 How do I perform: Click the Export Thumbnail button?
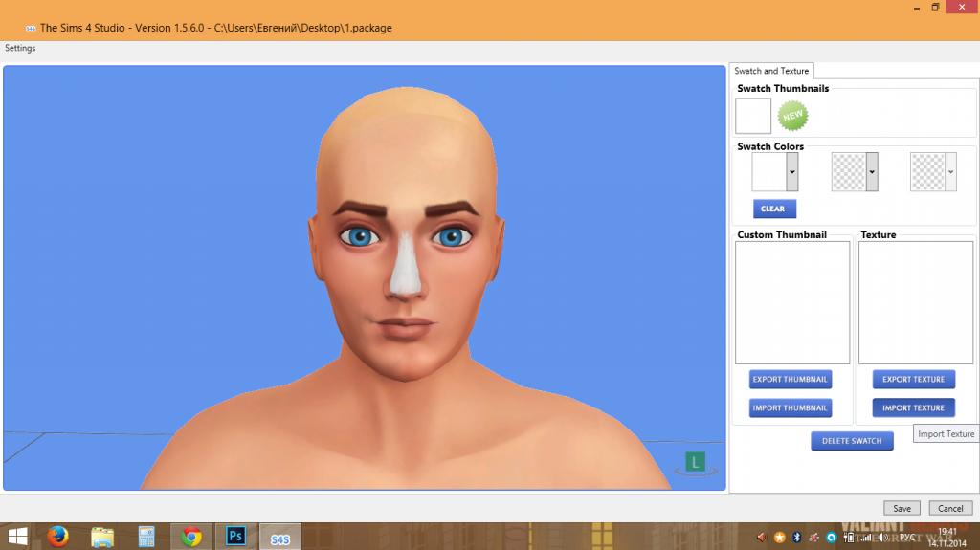click(790, 380)
